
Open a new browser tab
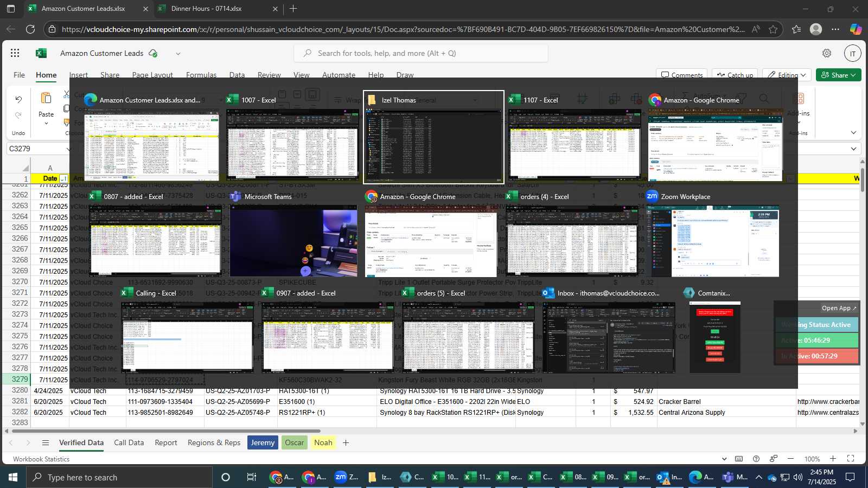click(x=293, y=9)
